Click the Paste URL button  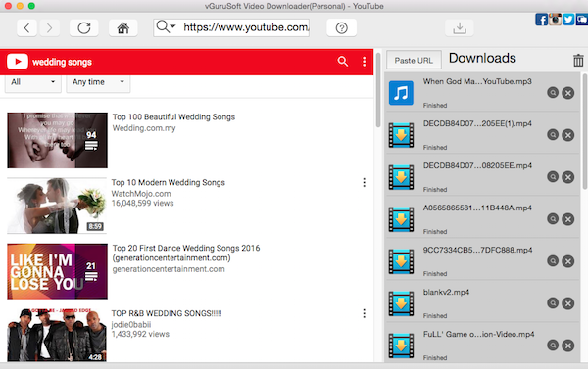coord(414,61)
